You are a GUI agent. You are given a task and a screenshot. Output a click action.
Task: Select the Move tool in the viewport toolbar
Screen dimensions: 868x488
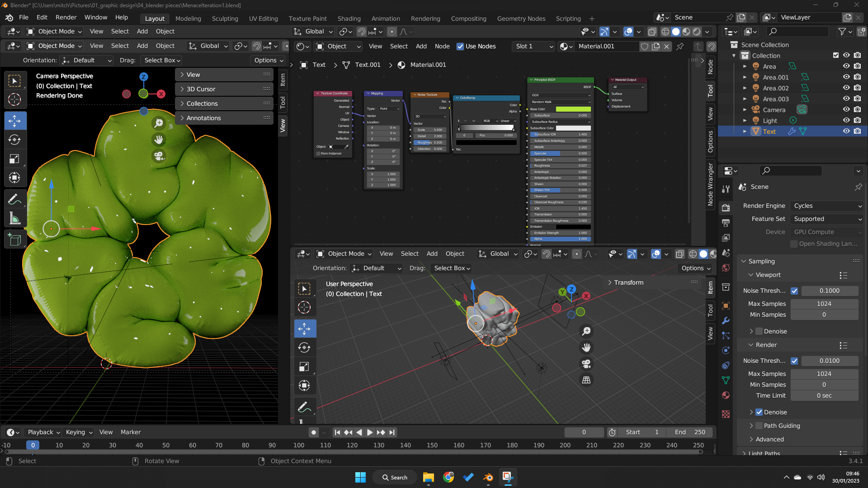point(15,121)
